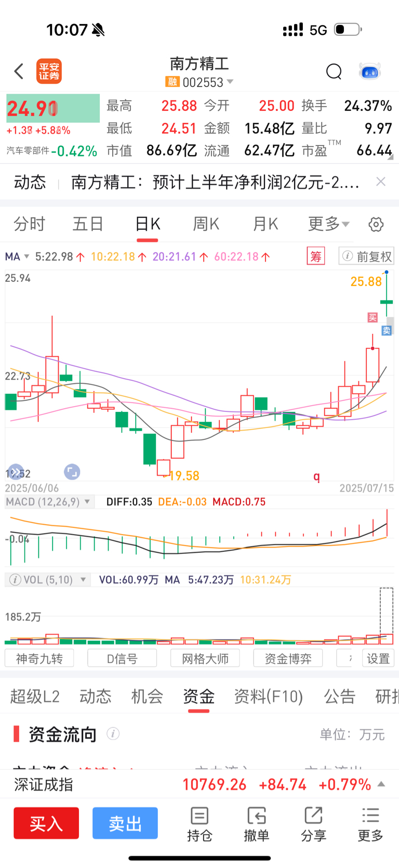399x868 pixels.
Task: Open fullscreen chart icon
Action: 72,472
